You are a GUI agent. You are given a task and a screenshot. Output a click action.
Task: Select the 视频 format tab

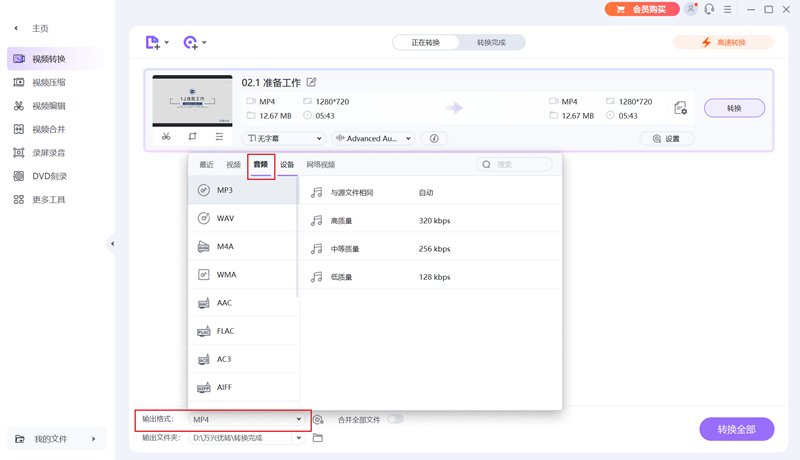[233, 165]
